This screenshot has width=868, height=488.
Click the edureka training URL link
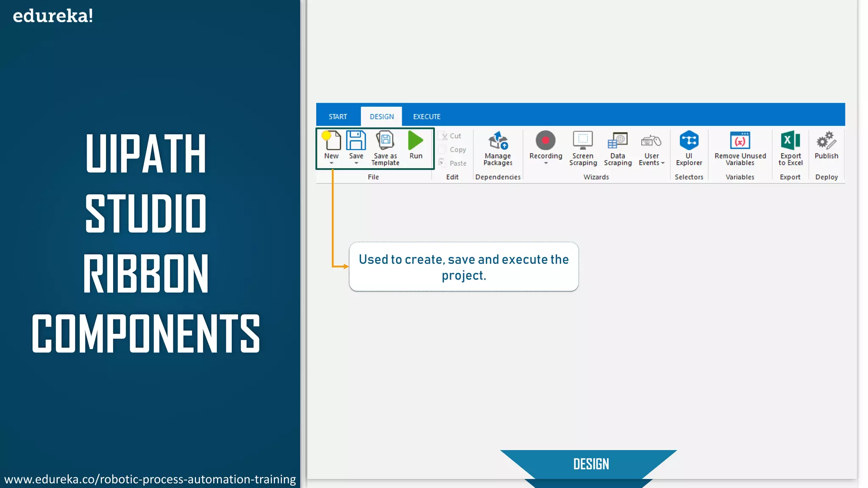150,479
